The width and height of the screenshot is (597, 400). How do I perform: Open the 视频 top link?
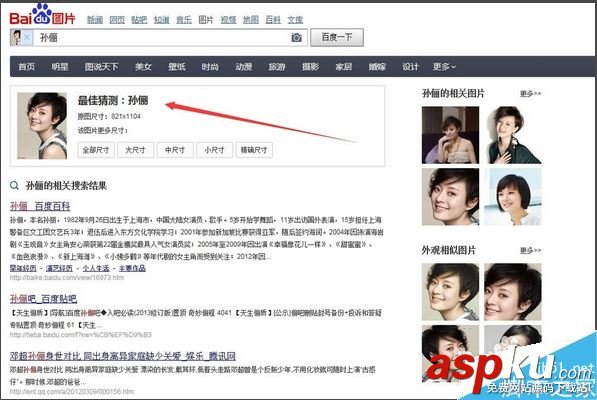click(x=228, y=19)
